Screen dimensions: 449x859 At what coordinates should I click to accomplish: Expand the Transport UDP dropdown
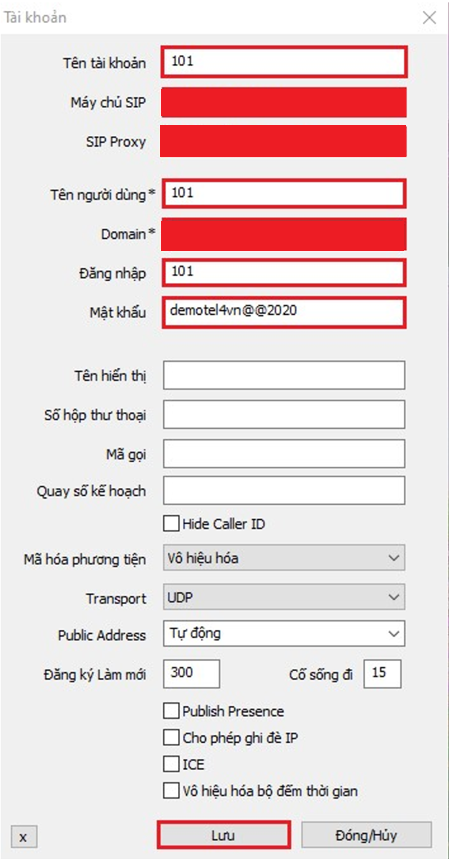(x=284, y=597)
